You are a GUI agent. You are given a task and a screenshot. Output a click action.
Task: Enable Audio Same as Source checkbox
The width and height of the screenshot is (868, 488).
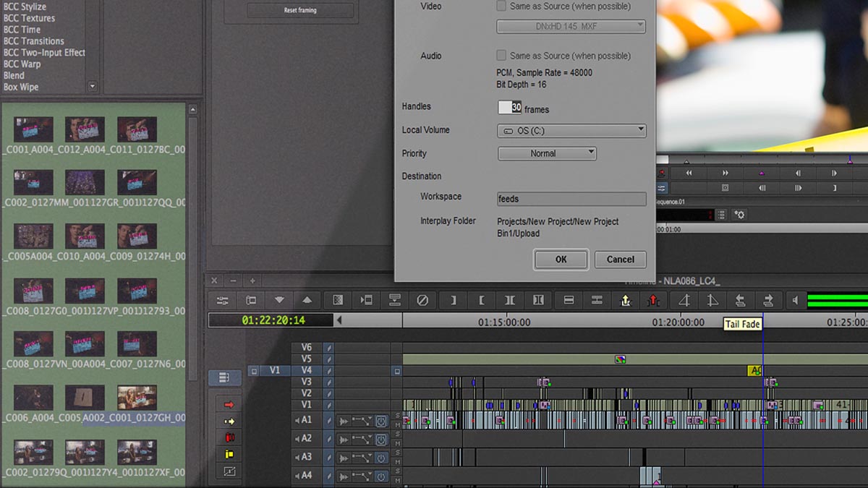(501, 56)
